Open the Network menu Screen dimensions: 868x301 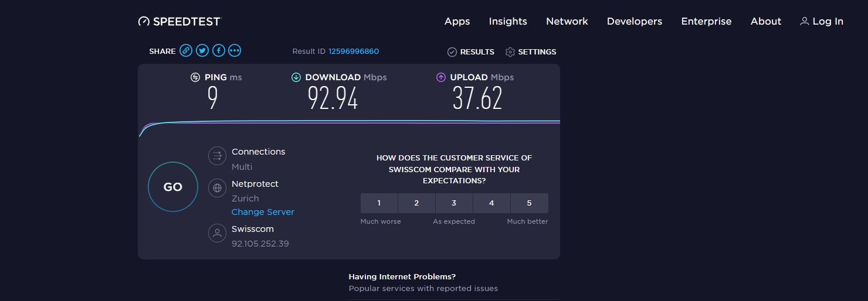[567, 22]
